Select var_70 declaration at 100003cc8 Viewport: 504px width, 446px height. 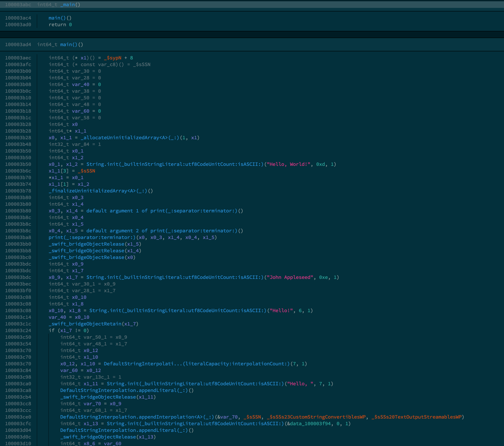pos(92,404)
